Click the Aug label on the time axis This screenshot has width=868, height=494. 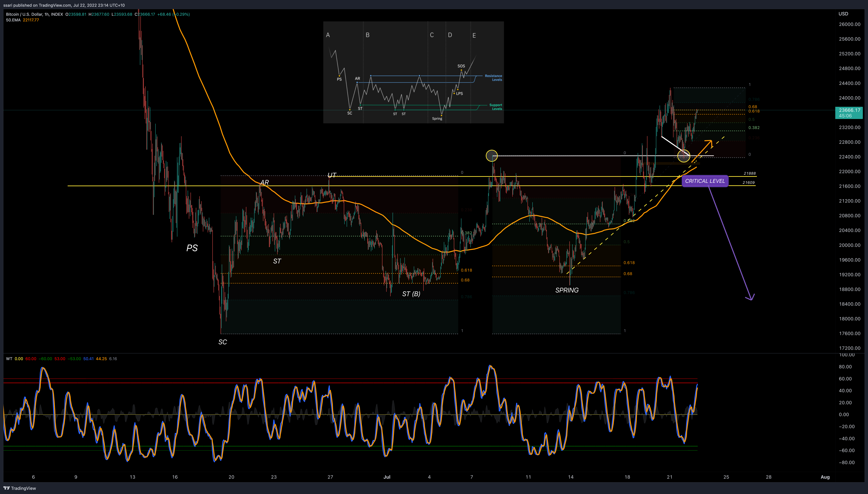click(x=825, y=477)
